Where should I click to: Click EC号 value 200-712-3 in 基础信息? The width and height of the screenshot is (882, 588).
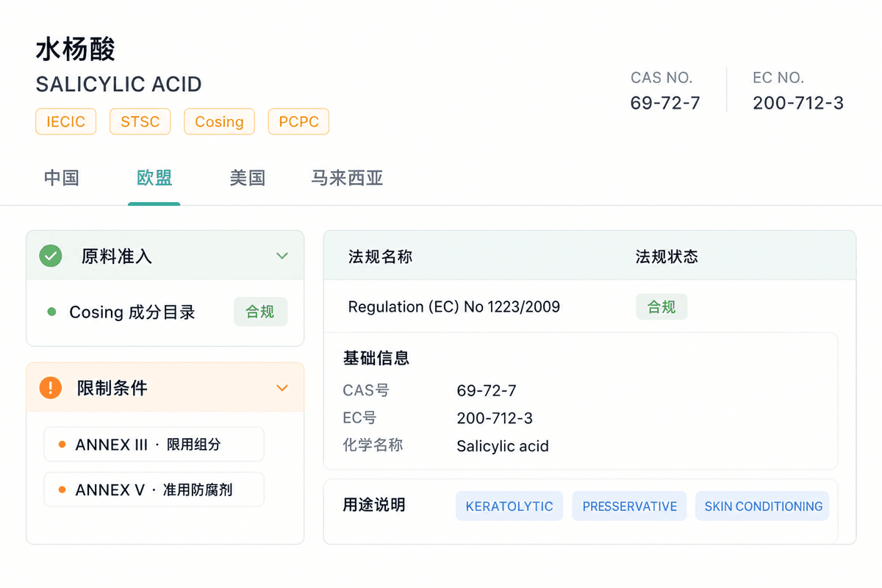coord(495,418)
